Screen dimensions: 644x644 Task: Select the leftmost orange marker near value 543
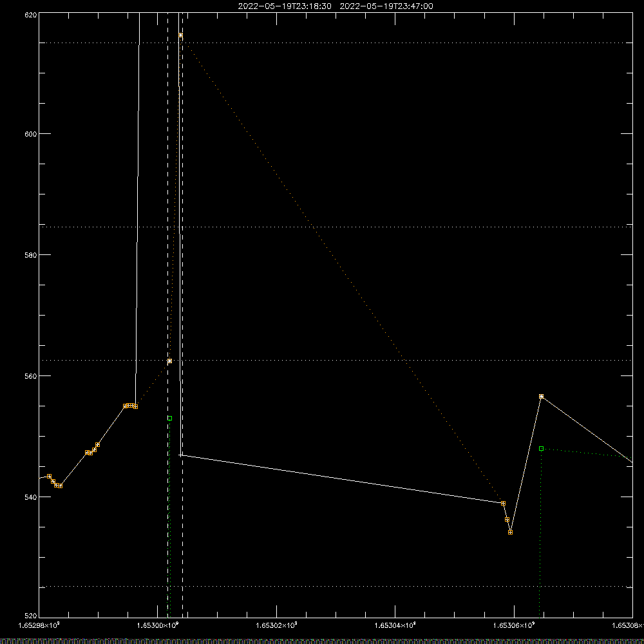(50, 477)
